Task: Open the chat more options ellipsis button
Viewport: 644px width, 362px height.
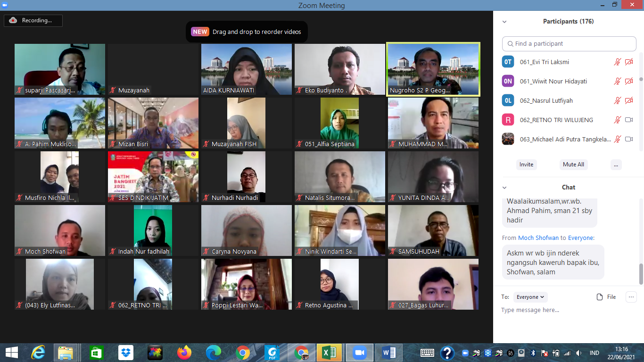Action: click(631, 297)
